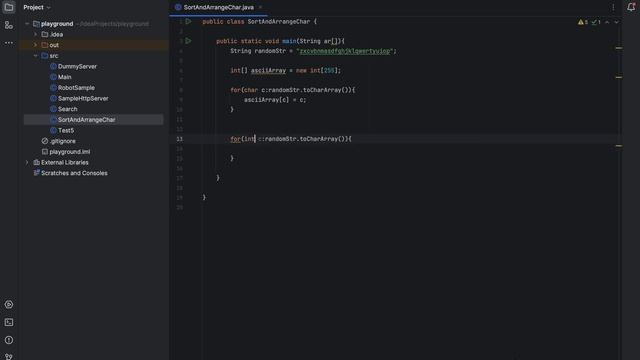Viewport: 640px width, 360px height.
Task: Select DummyServer in project tree
Action: click(77, 66)
